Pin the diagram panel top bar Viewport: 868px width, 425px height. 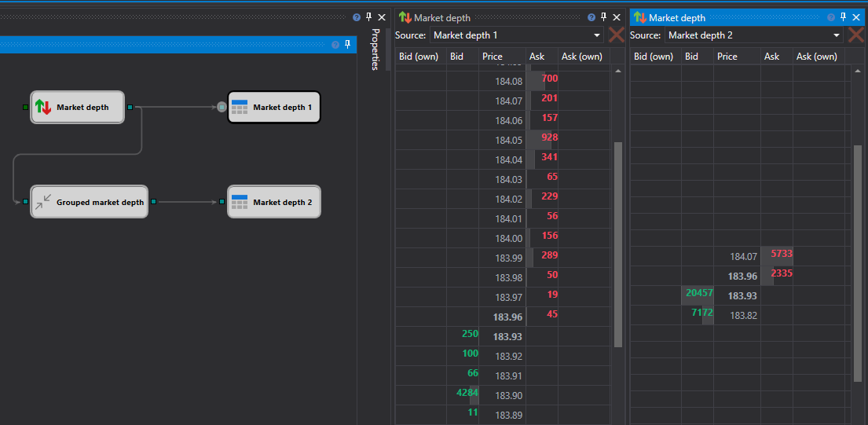[x=368, y=17]
